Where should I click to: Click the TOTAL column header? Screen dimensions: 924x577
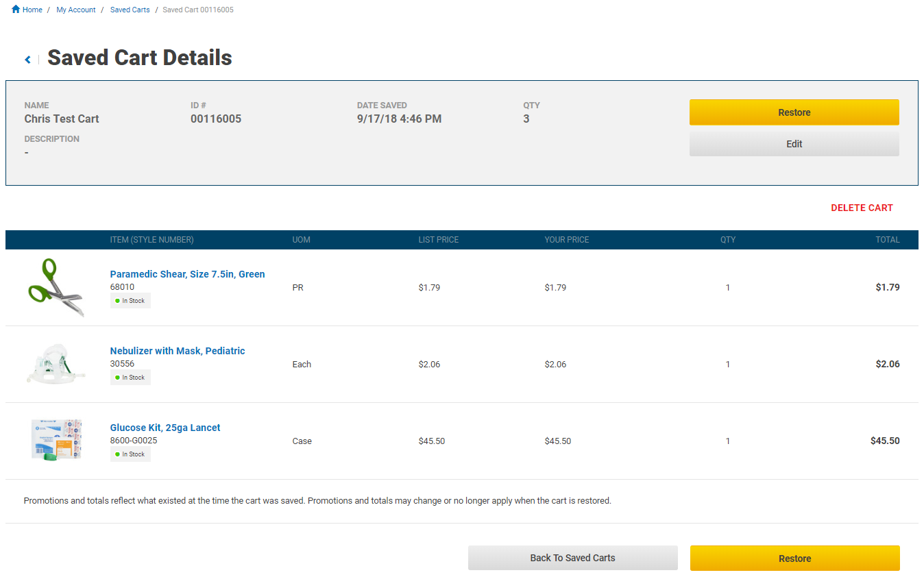click(888, 240)
